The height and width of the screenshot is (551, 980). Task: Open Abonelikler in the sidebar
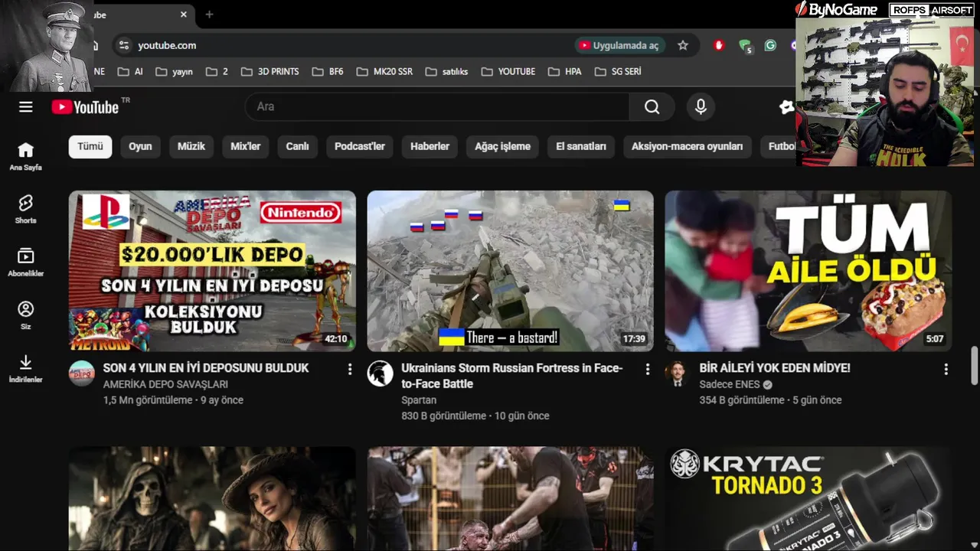point(26,262)
